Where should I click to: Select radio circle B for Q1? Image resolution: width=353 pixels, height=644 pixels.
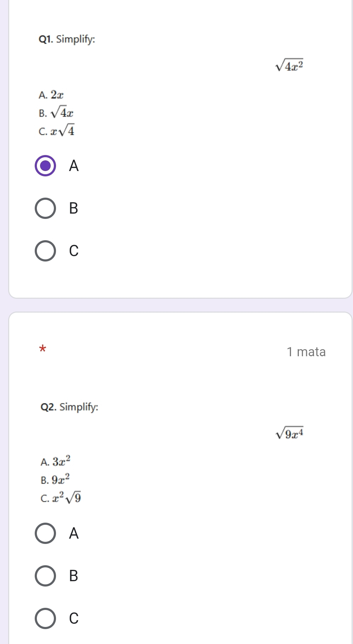(45, 208)
